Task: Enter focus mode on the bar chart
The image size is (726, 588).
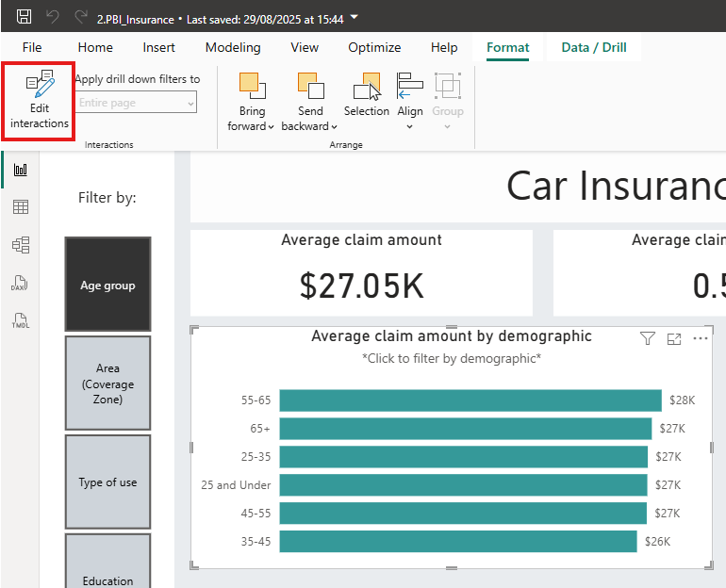Action: point(674,338)
